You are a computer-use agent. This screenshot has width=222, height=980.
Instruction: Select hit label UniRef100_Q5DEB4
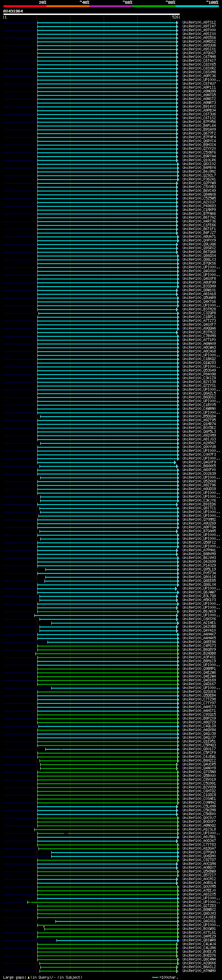tap(199, 695)
